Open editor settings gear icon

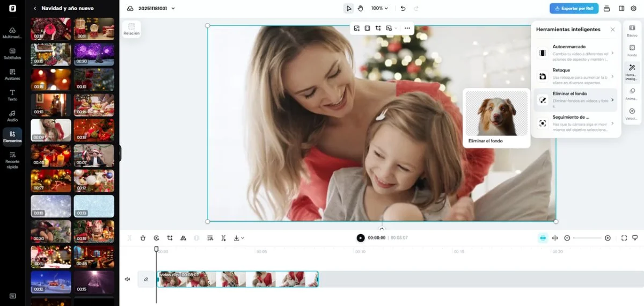point(633,9)
